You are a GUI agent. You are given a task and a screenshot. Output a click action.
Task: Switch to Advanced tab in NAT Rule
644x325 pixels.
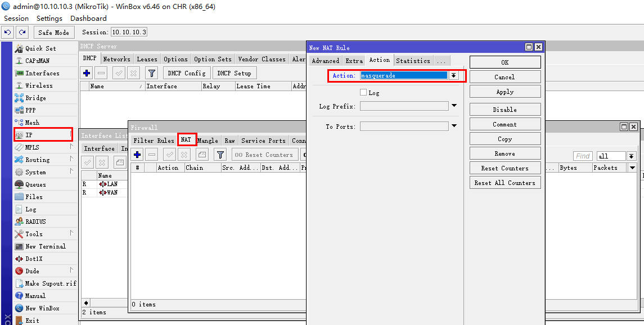tap(325, 61)
